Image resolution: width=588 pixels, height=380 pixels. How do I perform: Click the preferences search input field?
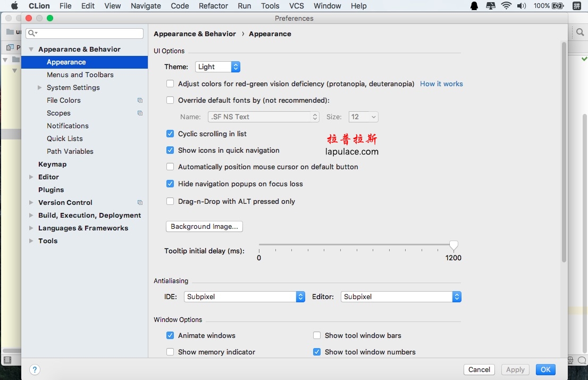click(x=85, y=33)
